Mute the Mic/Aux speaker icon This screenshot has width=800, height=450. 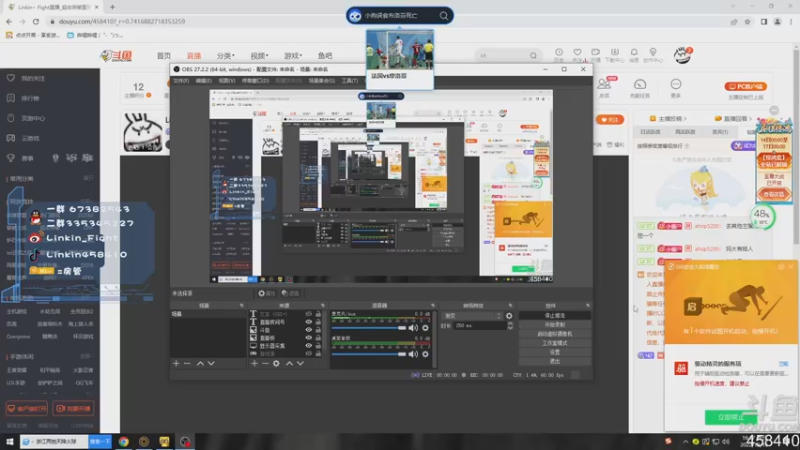pyautogui.click(x=413, y=328)
